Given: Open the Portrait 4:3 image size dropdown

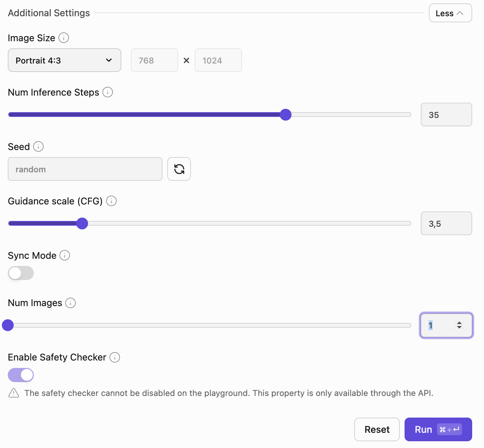Looking at the screenshot, I should coord(64,60).
